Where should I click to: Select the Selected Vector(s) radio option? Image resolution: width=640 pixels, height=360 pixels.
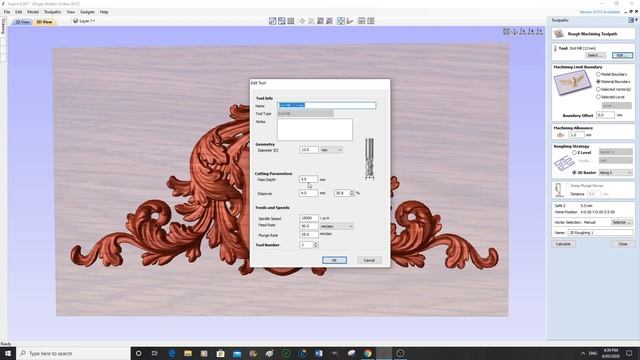pos(598,89)
